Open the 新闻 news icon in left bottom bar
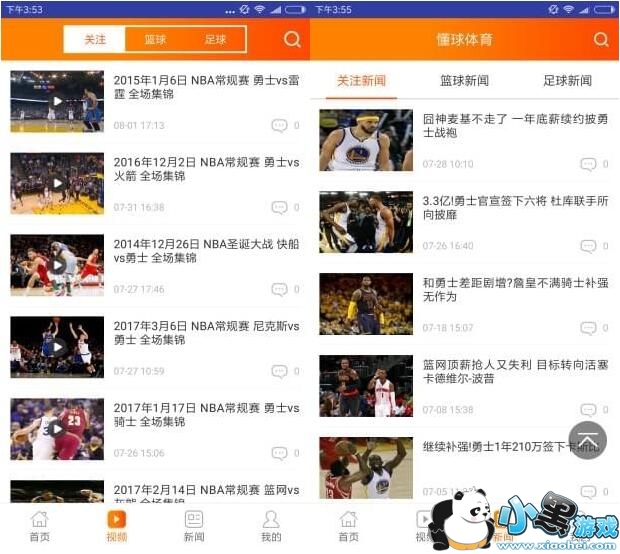This screenshot has width=620, height=554. pos(194,526)
